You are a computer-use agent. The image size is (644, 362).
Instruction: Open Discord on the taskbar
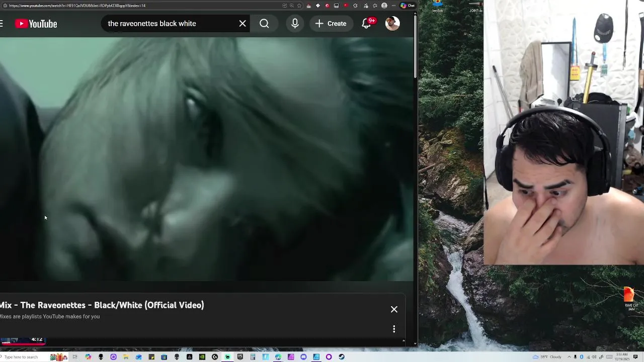[x=303, y=357]
